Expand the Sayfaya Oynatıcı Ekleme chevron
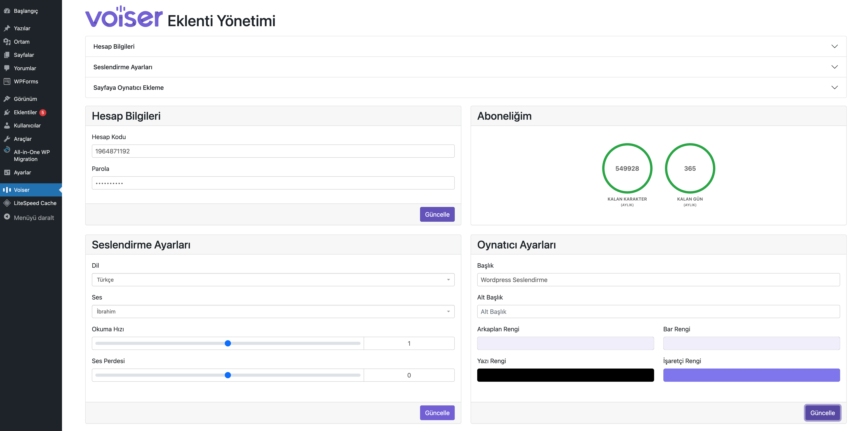 pyautogui.click(x=834, y=88)
